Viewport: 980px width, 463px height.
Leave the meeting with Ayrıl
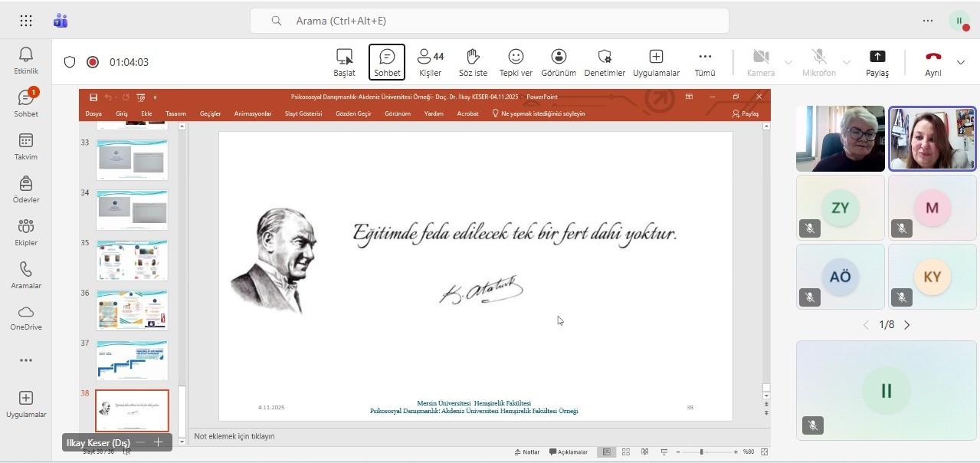tap(932, 62)
